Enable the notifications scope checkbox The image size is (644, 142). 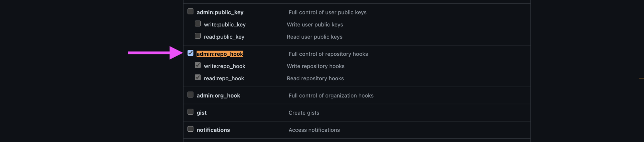(191, 129)
